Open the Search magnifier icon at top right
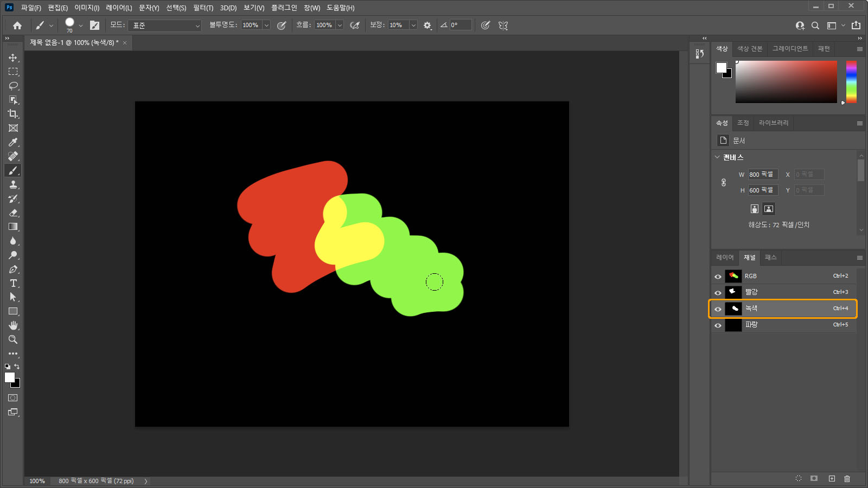Image resolution: width=868 pixels, height=488 pixels. pos(815,25)
